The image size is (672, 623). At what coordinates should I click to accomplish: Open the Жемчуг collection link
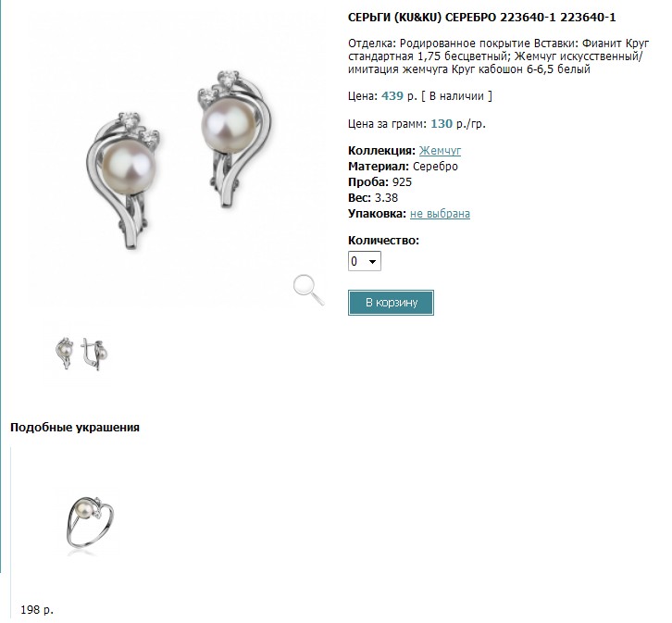point(440,150)
